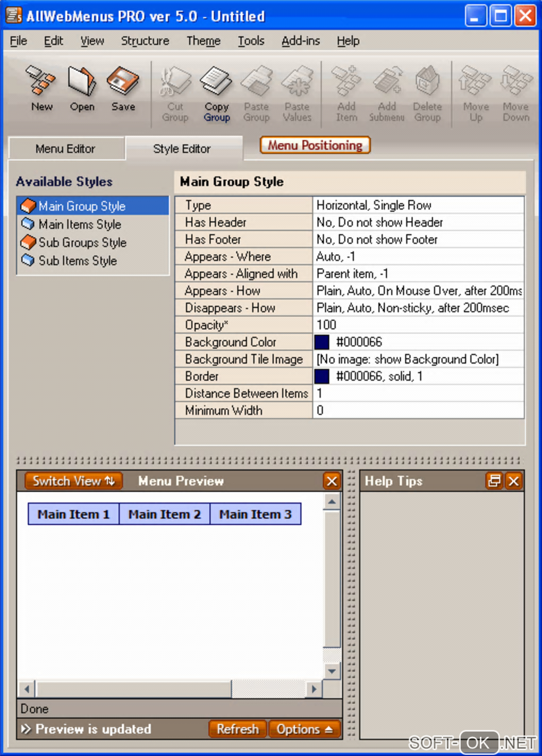Click the Has Header value cell
Image resolution: width=542 pixels, height=756 pixels.
(418, 222)
